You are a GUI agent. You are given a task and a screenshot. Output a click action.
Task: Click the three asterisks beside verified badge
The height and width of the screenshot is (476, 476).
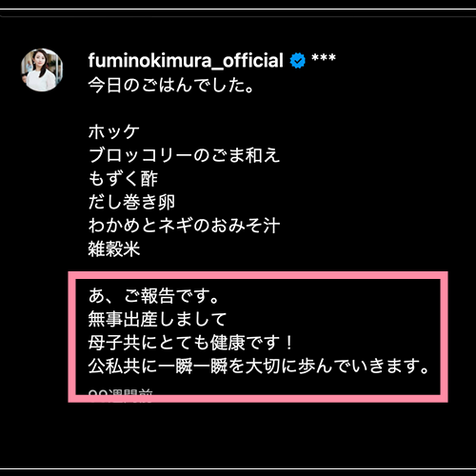324,58
